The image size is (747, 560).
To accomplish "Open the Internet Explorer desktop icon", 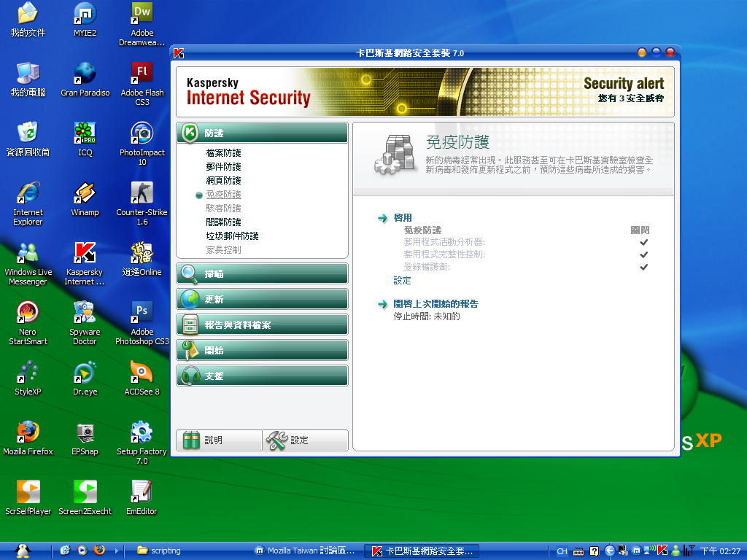I will click(x=28, y=203).
